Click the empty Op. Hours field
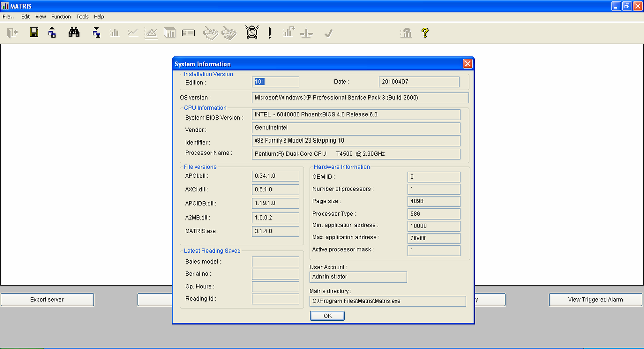This screenshot has width=644, height=349. (x=276, y=287)
